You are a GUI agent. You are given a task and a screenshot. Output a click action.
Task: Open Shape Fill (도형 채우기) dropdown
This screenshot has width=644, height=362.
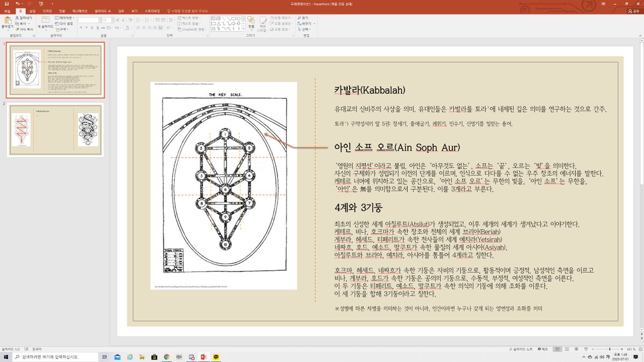pyautogui.click(x=282, y=18)
